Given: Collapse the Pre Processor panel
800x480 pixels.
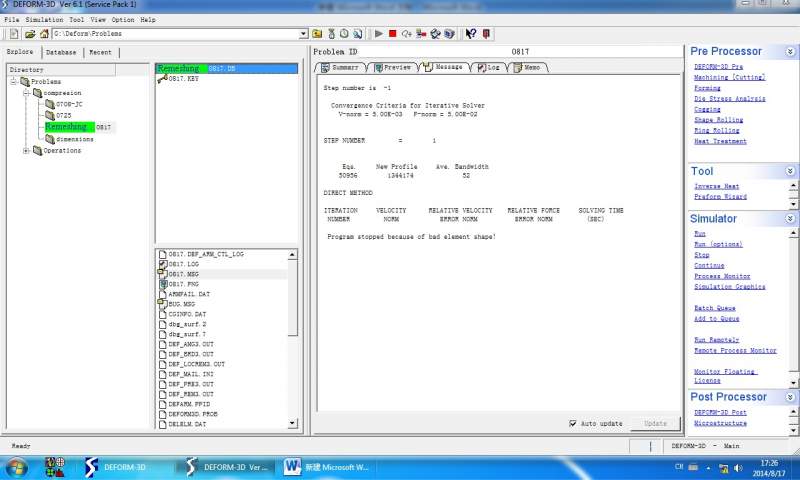Looking at the screenshot, I should 790,52.
